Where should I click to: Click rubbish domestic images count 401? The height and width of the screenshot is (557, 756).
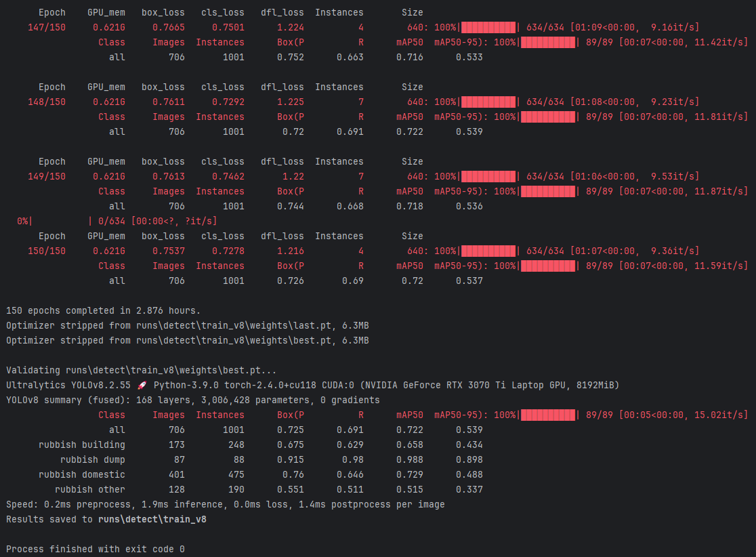pyautogui.click(x=176, y=474)
